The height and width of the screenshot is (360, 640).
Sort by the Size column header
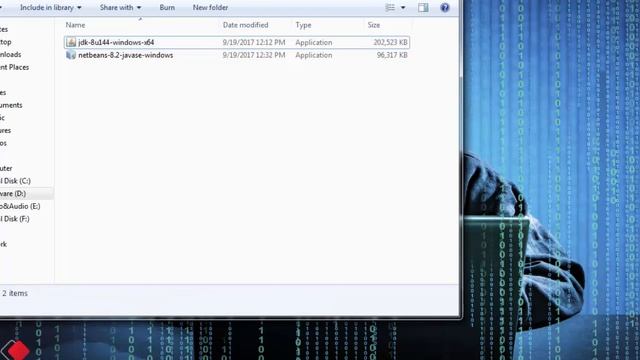click(373, 25)
